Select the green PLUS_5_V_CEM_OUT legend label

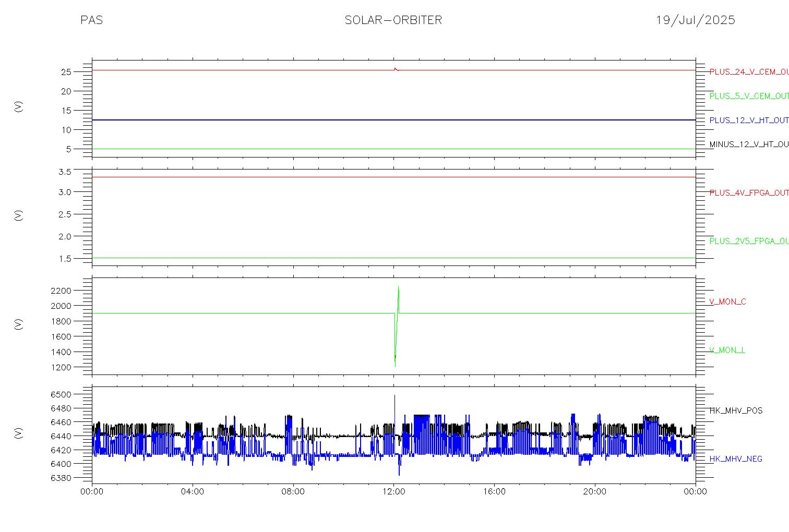749,96
